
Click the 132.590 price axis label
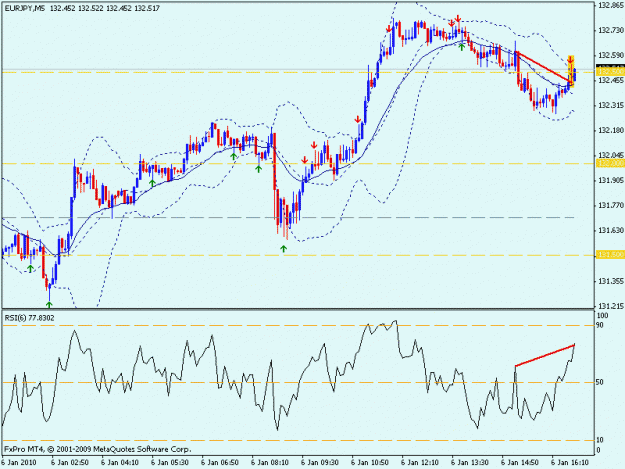tap(610, 55)
